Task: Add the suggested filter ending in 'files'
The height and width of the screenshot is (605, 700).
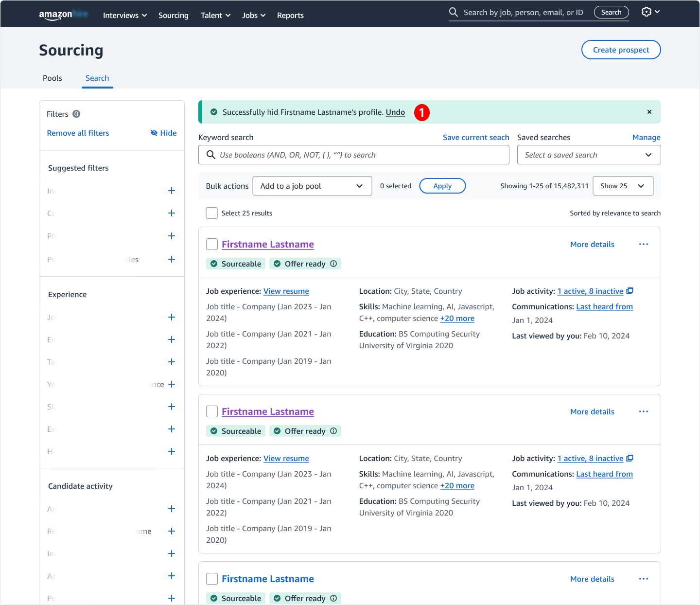Action: (172, 259)
